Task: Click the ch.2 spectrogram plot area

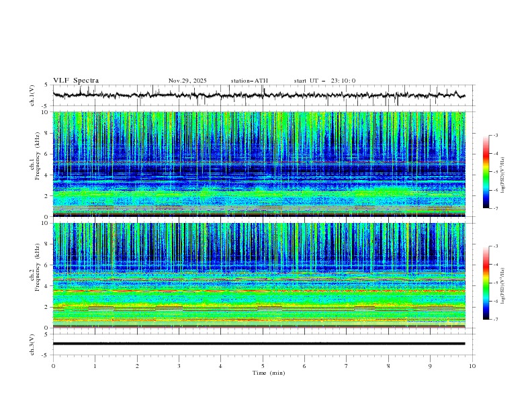Action: [x=262, y=275]
